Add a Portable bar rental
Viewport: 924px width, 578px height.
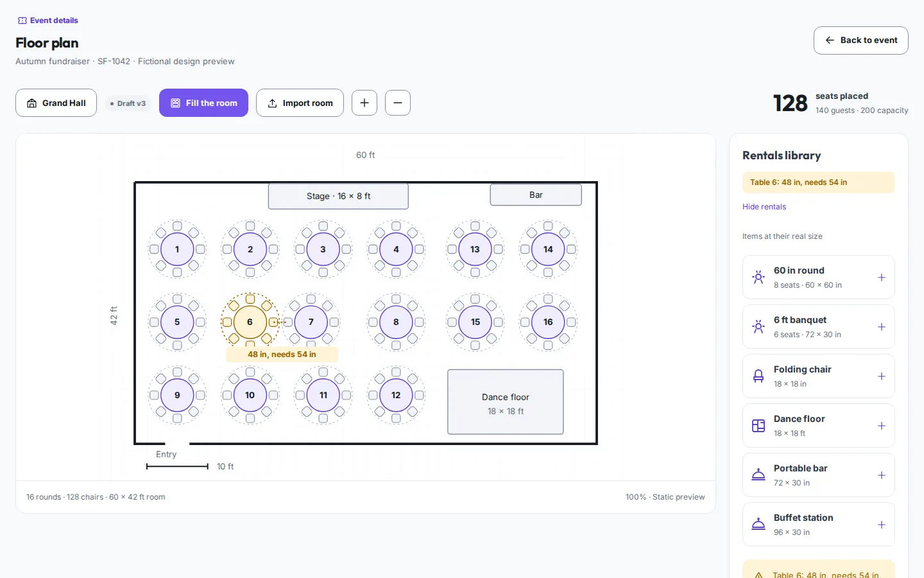(x=882, y=475)
